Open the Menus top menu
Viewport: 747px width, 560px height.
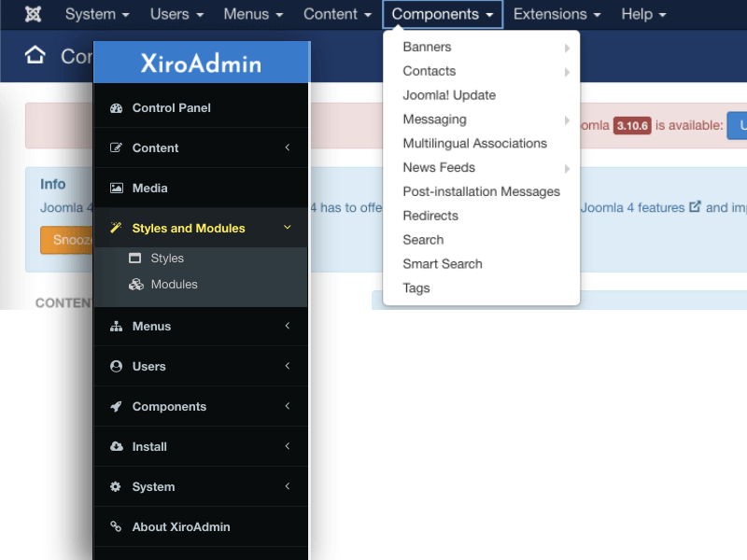pyautogui.click(x=253, y=14)
